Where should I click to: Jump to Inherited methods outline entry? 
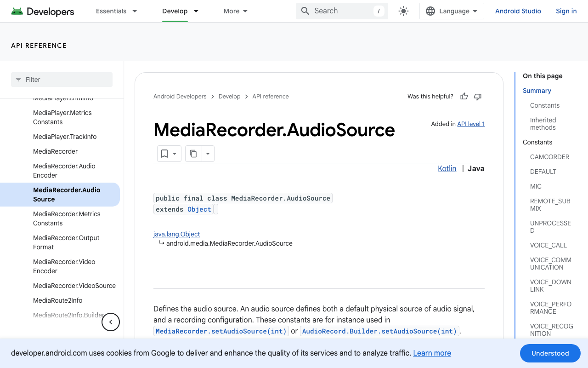tap(543, 124)
